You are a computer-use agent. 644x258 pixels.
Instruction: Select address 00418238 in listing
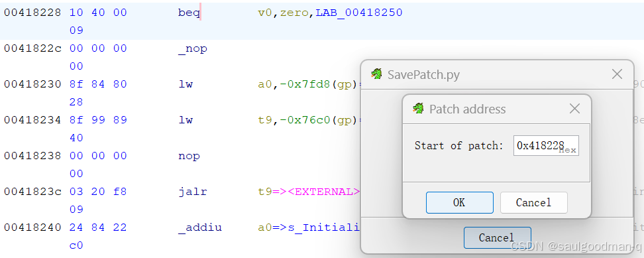click(x=32, y=156)
